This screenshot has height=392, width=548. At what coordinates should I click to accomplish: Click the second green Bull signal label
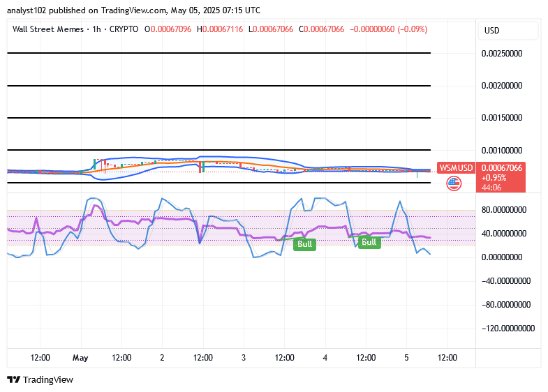coord(369,242)
